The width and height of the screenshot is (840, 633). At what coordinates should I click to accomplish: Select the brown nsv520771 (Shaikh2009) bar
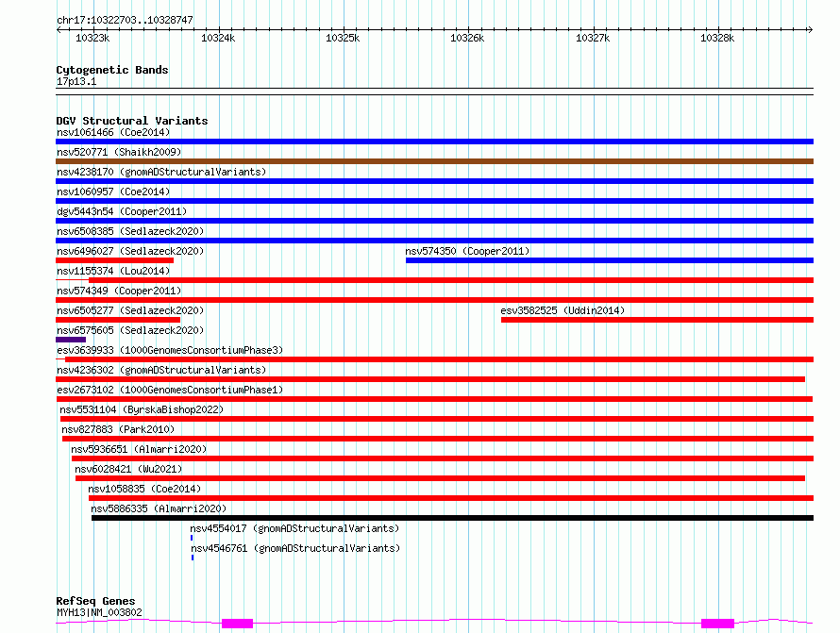[434, 161]
